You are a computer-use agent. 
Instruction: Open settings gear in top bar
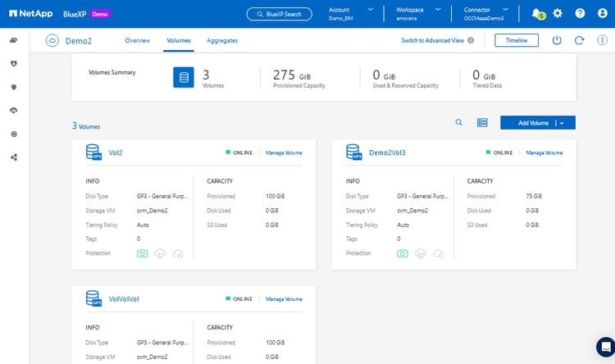coord(558,13)
